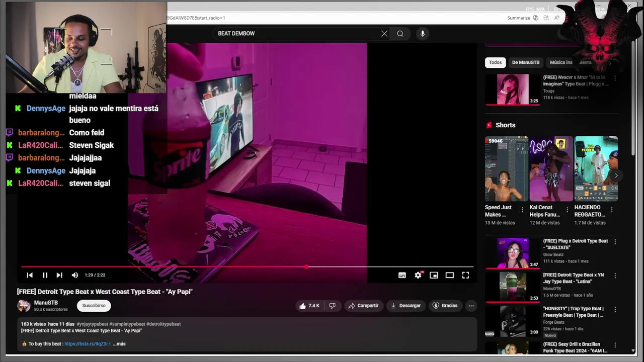Open the bsta.rs beat purchase link
The width and height of the screenshot is (644, 362).
point(88,344)
